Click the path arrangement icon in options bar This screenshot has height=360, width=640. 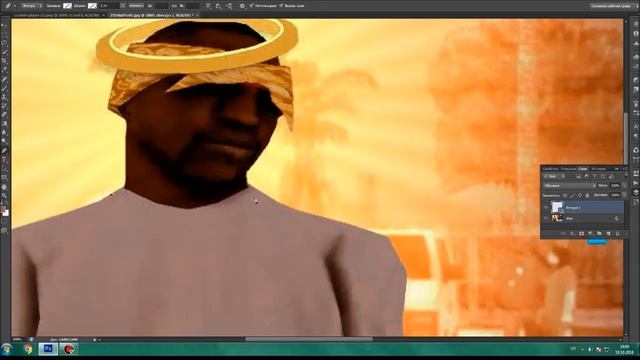click(229, 6)
